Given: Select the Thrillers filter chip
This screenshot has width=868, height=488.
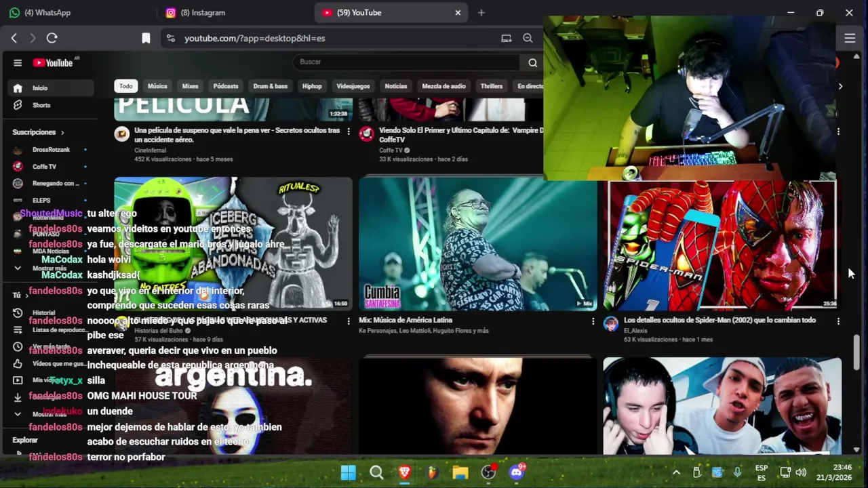Looking at the screenshot, I should (x=492, y=86).
